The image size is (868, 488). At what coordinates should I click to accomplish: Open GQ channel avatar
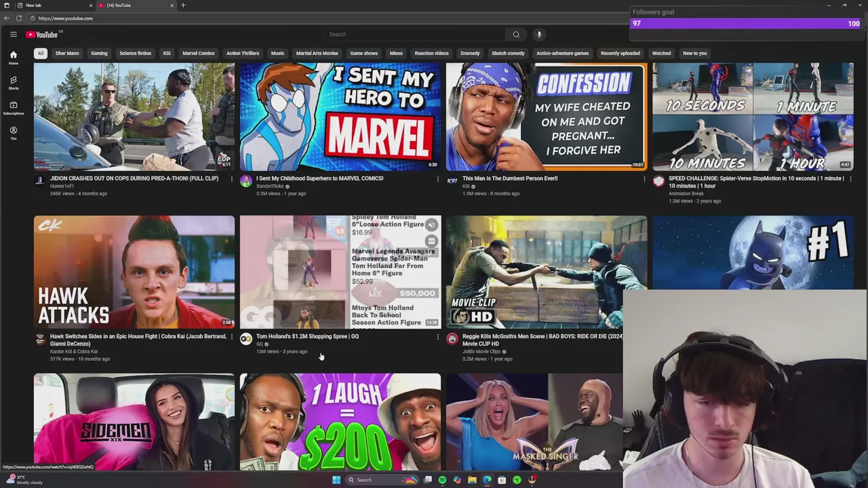click(x=246, y=339)
